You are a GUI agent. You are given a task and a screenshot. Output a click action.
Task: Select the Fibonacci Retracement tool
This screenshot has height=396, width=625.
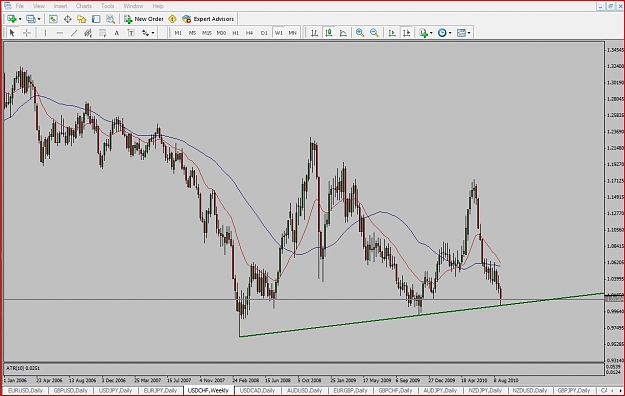pos(102,33)
